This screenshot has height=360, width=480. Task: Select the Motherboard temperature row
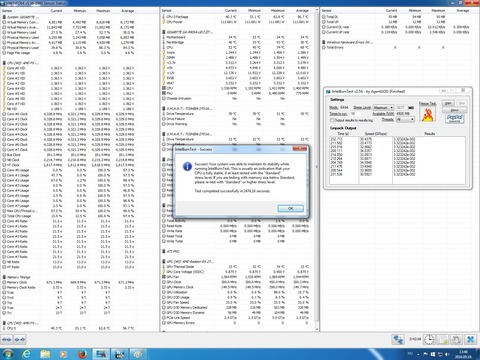[236, 37]
